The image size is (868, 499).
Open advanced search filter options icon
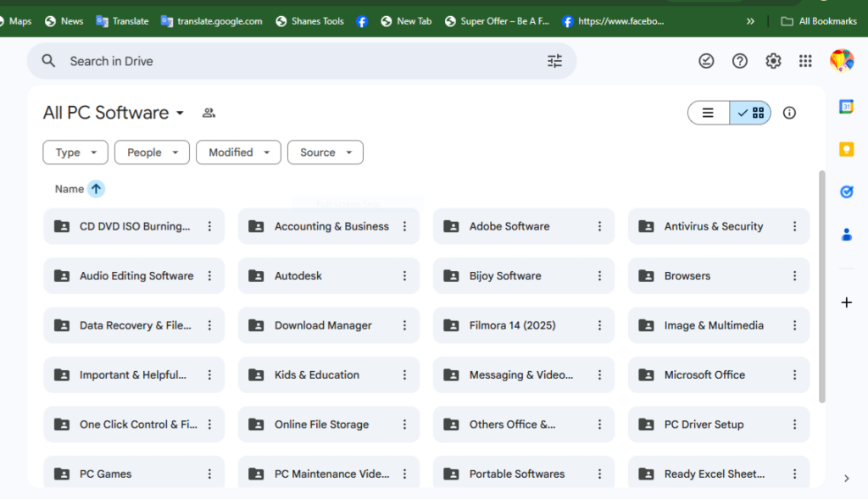click(x=554, y=61)
